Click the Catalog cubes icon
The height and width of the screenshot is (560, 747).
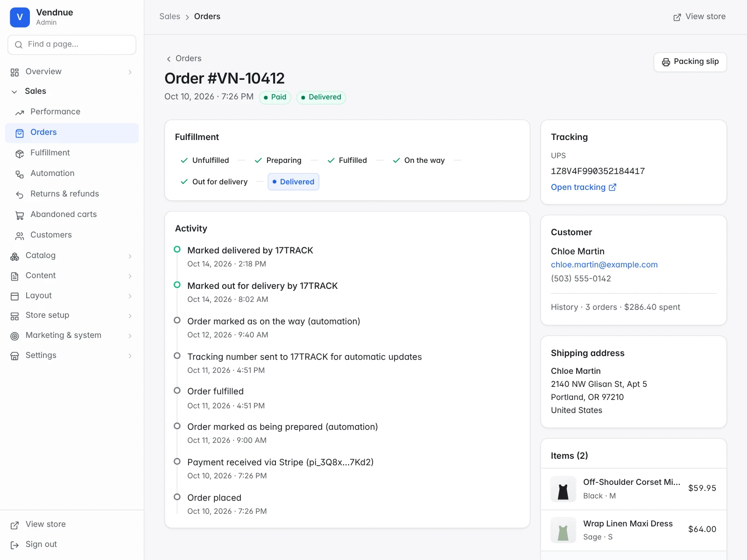pos(14,256)
